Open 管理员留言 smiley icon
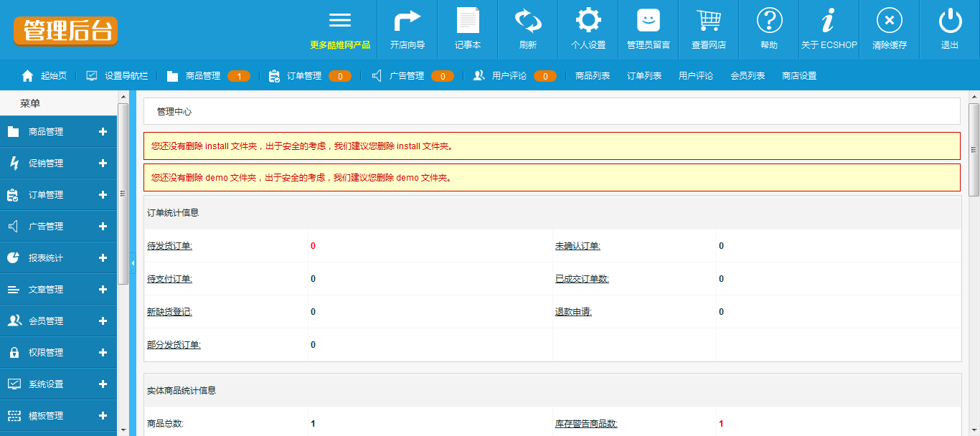980x436 pixels. 649,21
